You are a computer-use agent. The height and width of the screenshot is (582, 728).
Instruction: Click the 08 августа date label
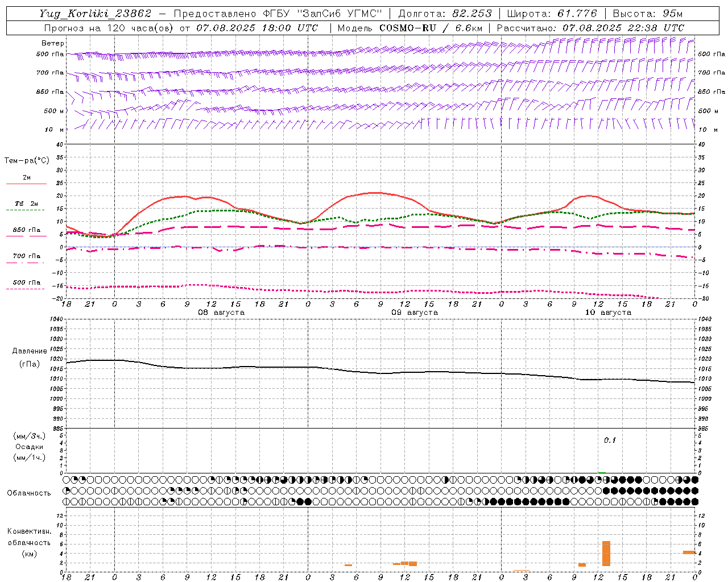[x=221, y=313]
